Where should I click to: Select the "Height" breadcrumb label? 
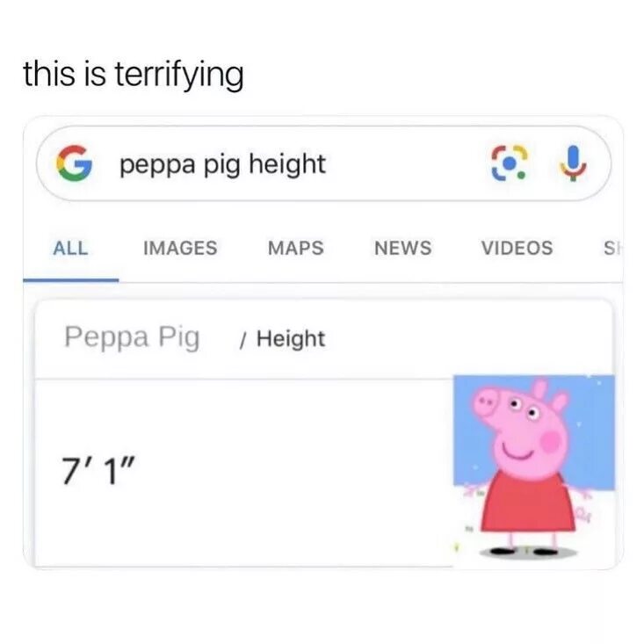pyautogui.click(x=291, y=339)
